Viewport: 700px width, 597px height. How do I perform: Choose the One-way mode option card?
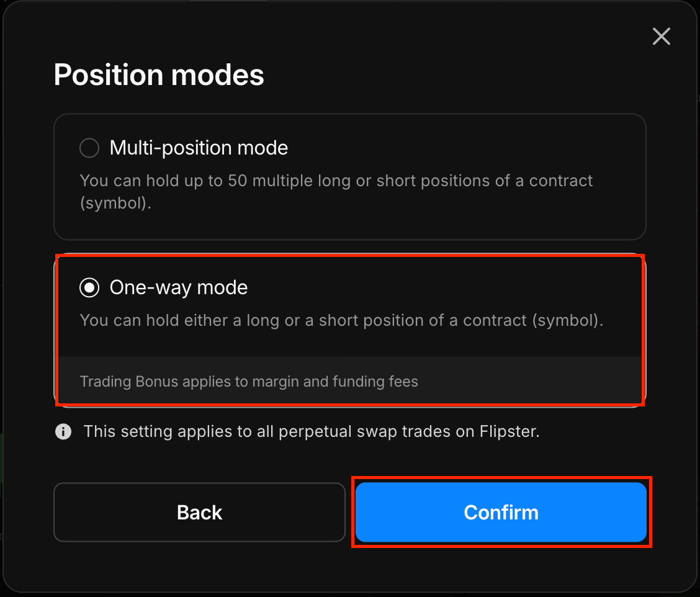point(350,330)
